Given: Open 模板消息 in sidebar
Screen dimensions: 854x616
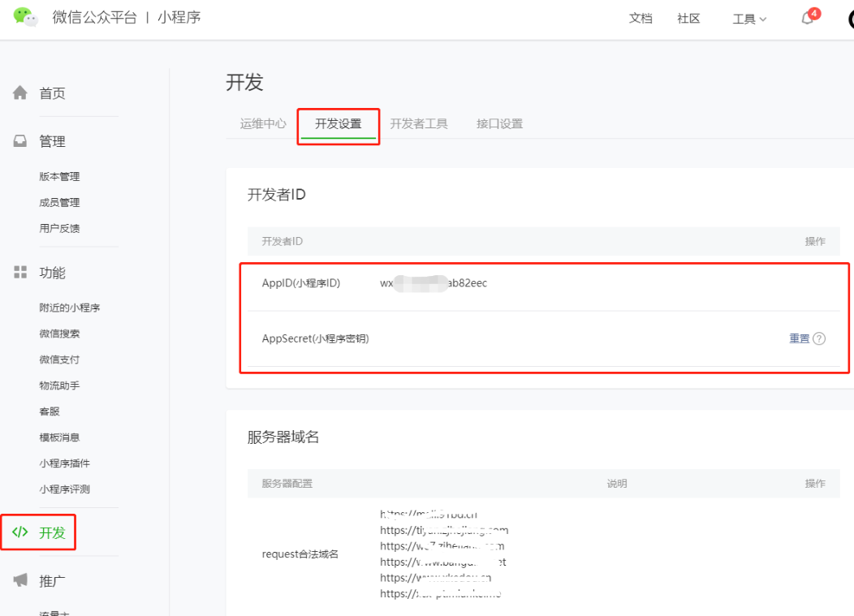Looking at the screenshot, I should [59, 437].
